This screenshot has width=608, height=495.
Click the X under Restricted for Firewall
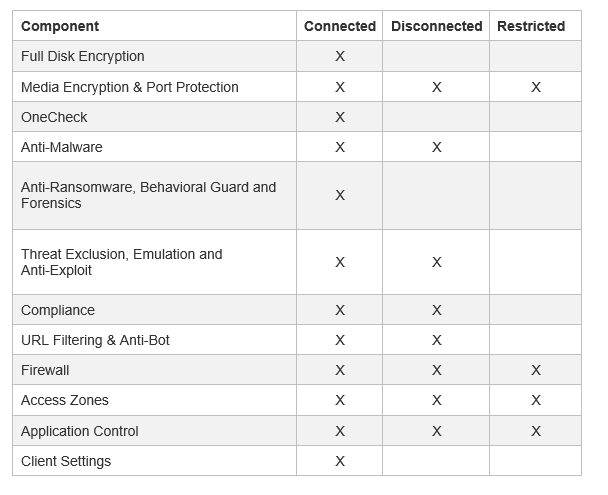point(536,370)
